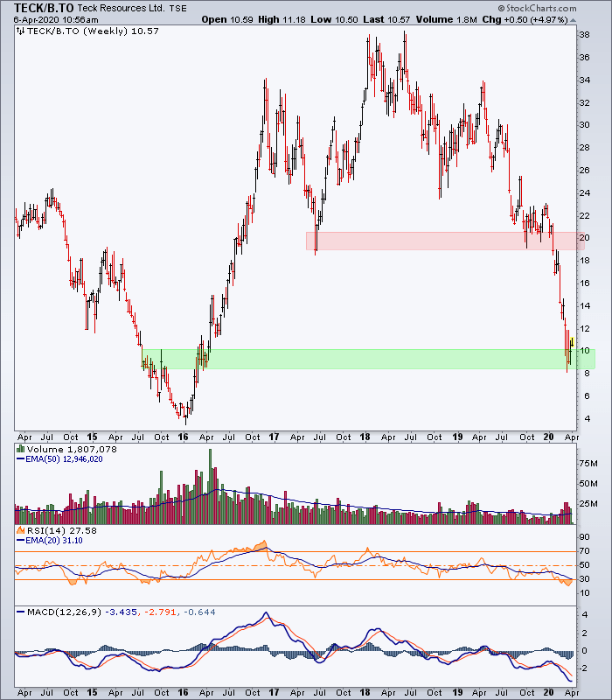Click the TSE exchange label
Screen dimensions: 612x700
pyautogui.click(x=178, y=9)
